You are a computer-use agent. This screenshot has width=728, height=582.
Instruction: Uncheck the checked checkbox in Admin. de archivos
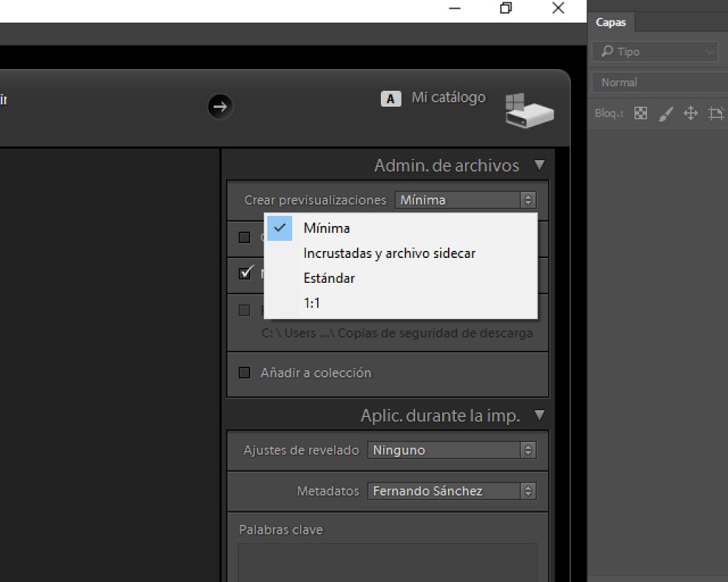click(245, 273)
